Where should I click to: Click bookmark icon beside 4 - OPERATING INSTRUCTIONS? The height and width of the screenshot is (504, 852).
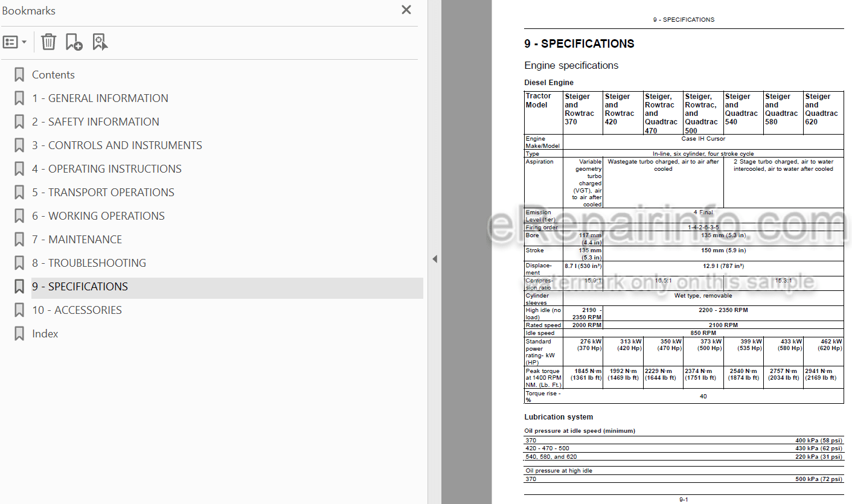[19, 169]
